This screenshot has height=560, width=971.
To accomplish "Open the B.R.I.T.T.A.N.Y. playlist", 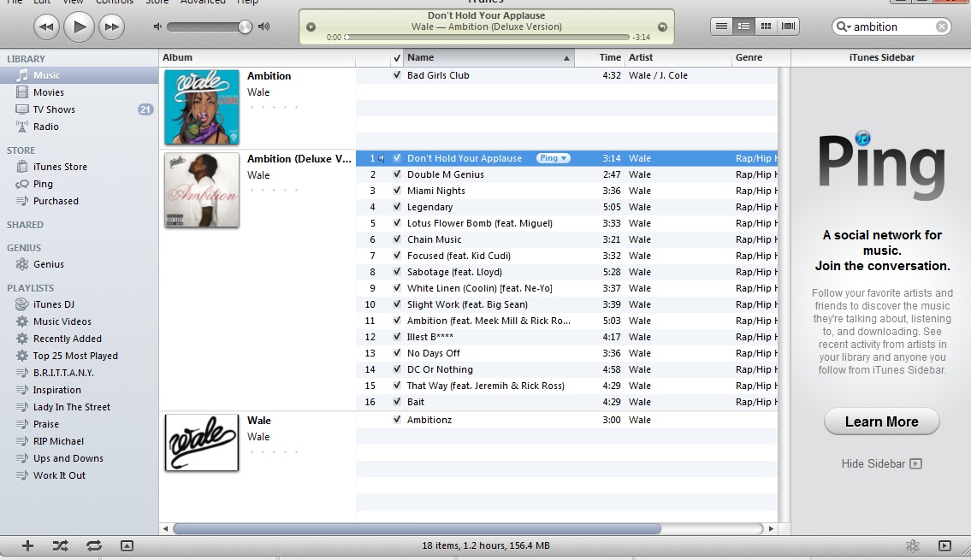I will tap(63, 373).
